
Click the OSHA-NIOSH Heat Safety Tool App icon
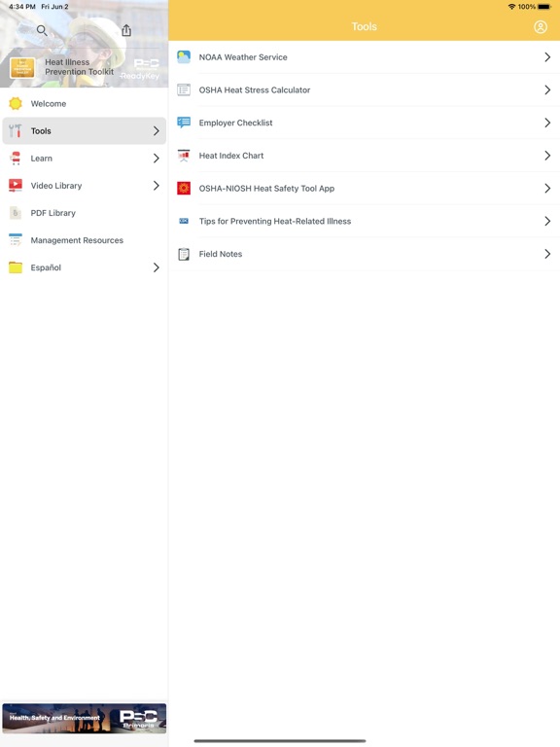click(x=184, y=188)
